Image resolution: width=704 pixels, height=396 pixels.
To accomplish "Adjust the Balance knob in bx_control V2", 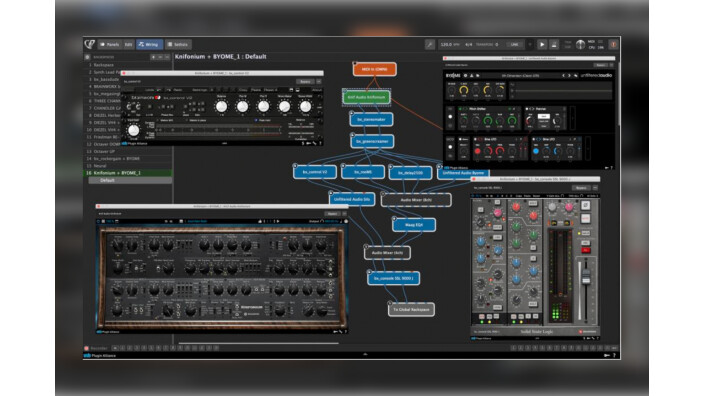I will click(x=221, y=106).
